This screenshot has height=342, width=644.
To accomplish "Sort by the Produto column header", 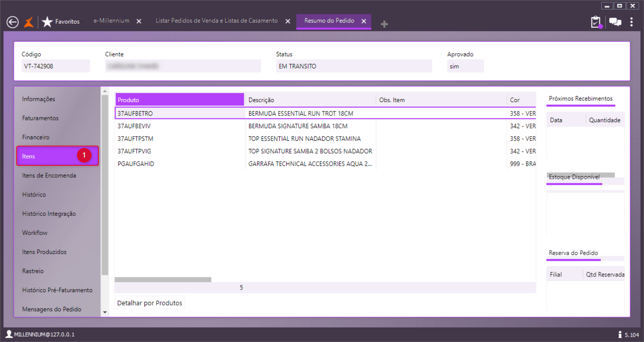I will pos(180,100).
